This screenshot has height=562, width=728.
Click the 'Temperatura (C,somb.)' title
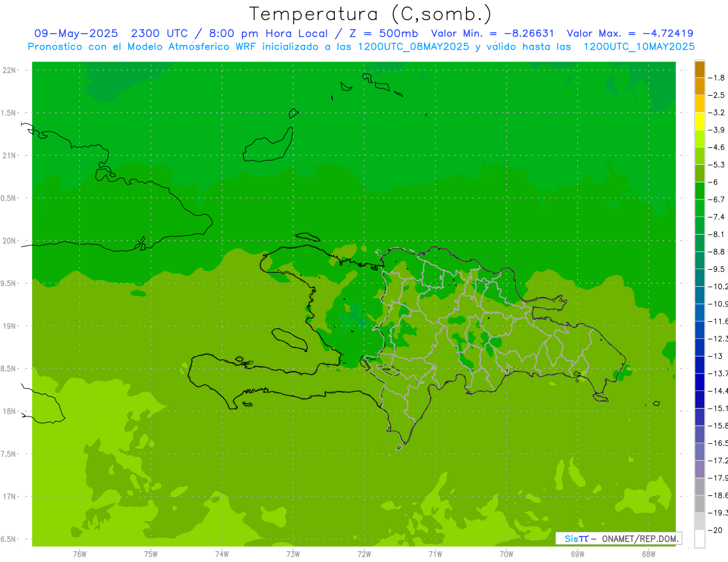click(x=371, y=13)
